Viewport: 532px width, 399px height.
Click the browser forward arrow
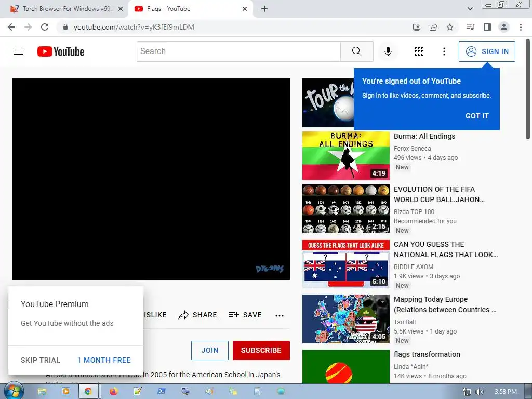[x=28, y=27]
